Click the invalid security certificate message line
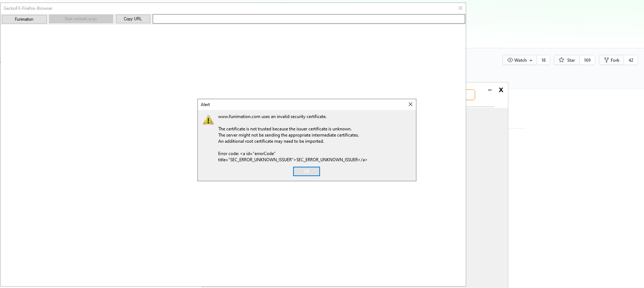This screenshot has height=288, width=644. 272,117
